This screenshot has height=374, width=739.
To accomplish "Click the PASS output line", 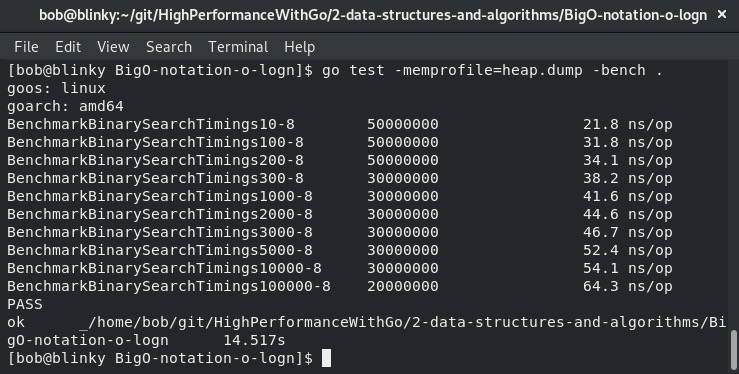I will (x=25, y=304).
